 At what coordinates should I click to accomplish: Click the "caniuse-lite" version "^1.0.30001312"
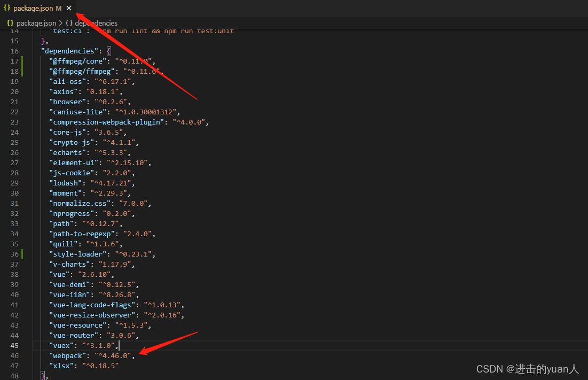(146, 112)
